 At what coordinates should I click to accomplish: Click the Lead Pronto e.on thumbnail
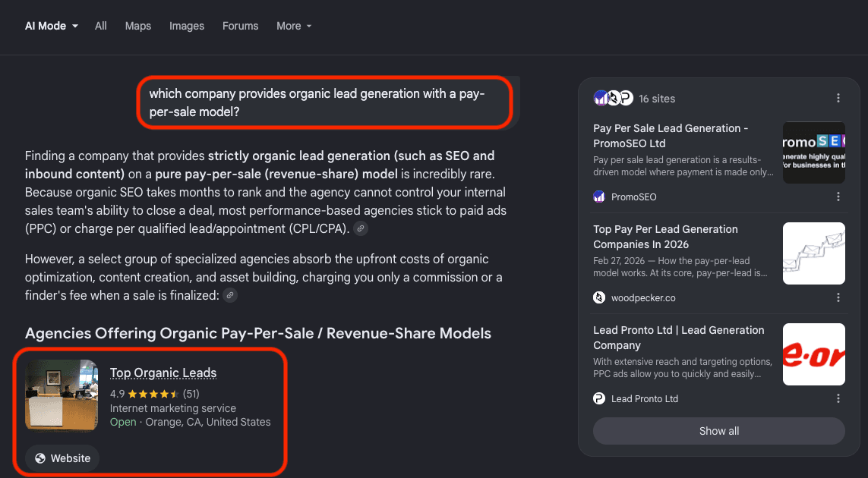click(814, 354)
